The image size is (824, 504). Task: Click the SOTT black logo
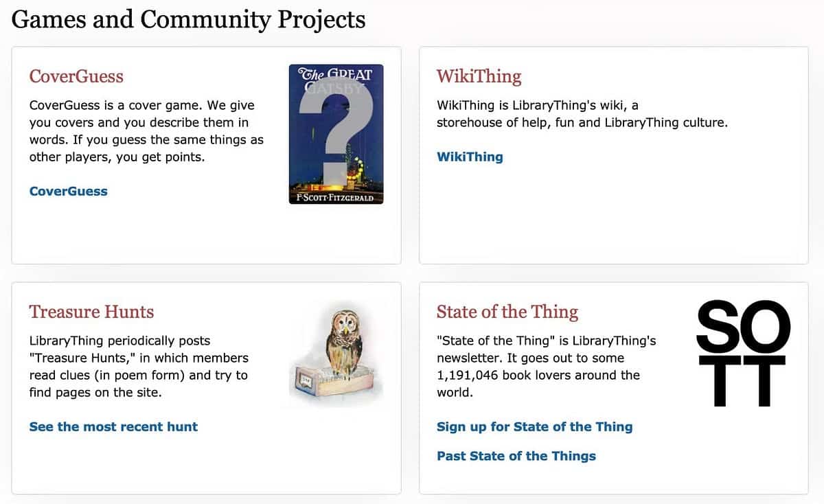744,353
